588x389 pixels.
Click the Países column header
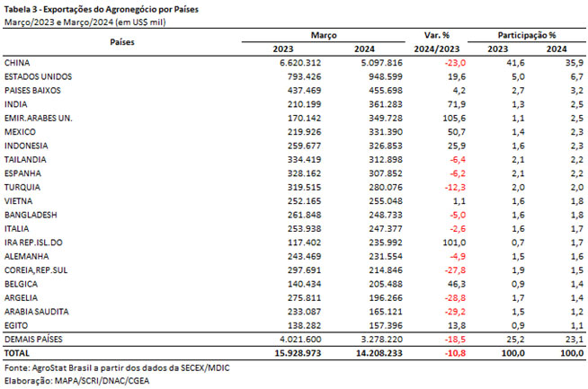pyautogui.click(x=122, y=42)
